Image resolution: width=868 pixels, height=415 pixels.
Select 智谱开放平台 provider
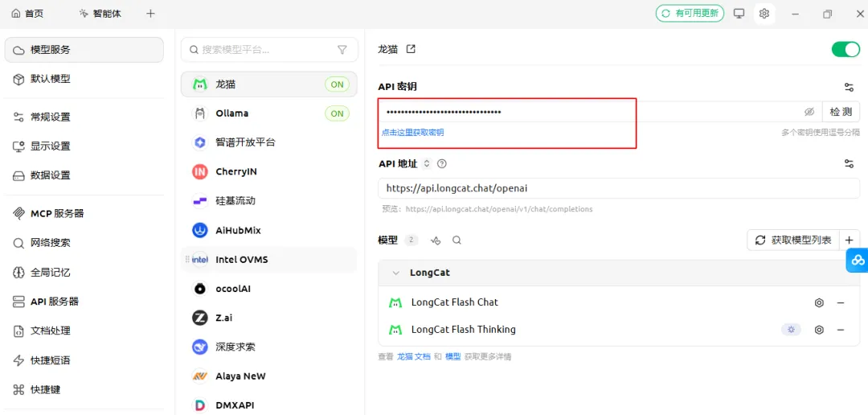(x=269, y=142)
